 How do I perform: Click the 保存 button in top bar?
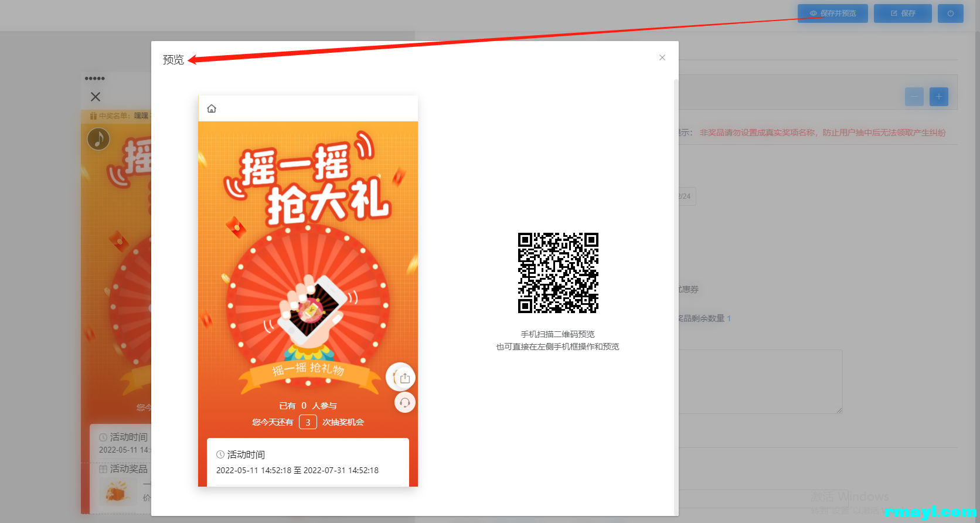903,13
